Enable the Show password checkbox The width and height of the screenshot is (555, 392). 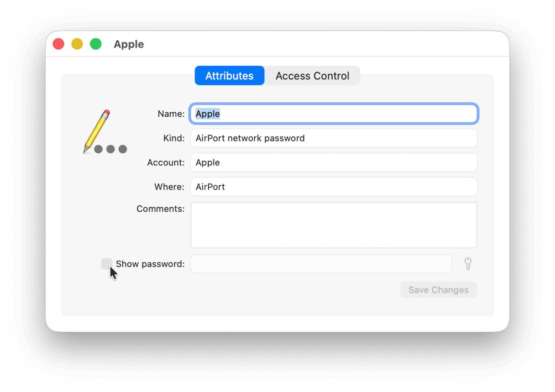pyautogui.click(x=106, y=264)
